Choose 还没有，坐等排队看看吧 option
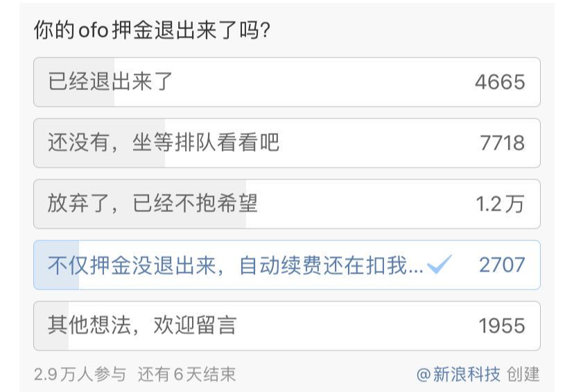 164,143
